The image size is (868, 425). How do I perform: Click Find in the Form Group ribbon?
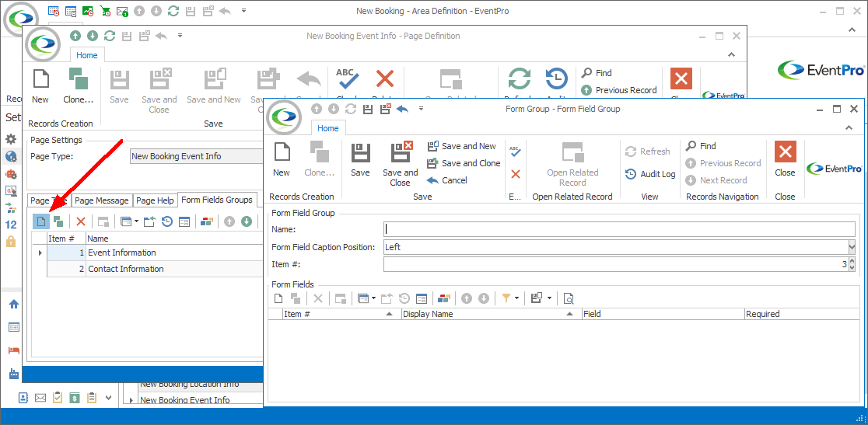[x=701, y=146]
